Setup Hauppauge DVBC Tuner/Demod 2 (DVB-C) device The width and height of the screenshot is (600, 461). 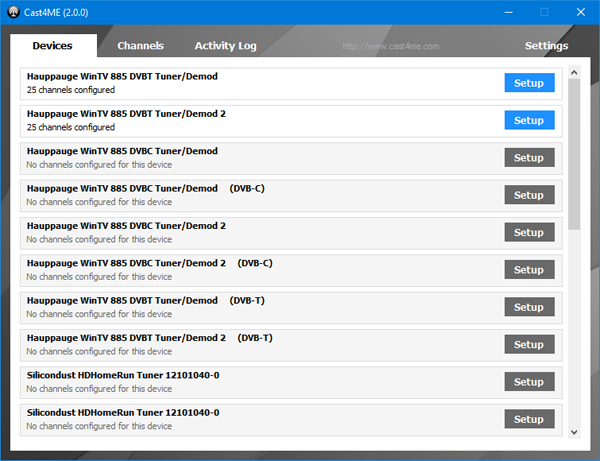529,270
